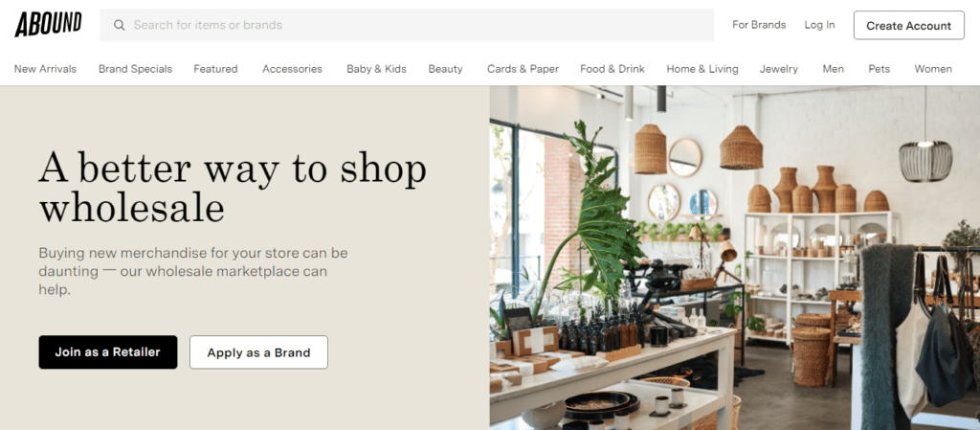This screenshot has width=980, height=430.
Task: Select the Featured category
Action: click(215, 69)
